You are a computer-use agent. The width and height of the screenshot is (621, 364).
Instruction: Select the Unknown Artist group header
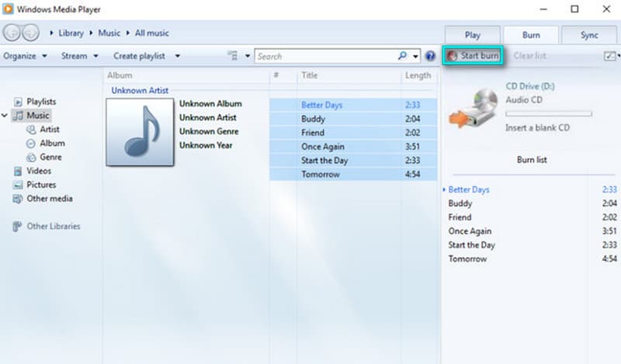140,90
